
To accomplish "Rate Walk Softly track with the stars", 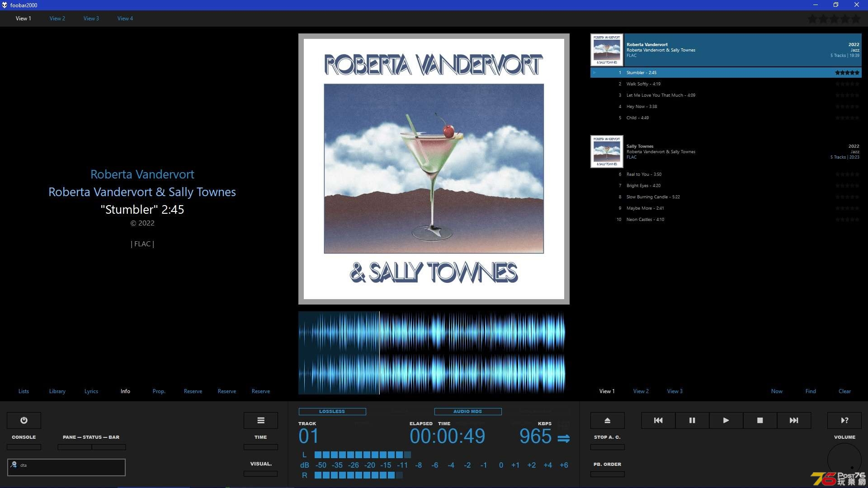I will click(x=847, y=84).
